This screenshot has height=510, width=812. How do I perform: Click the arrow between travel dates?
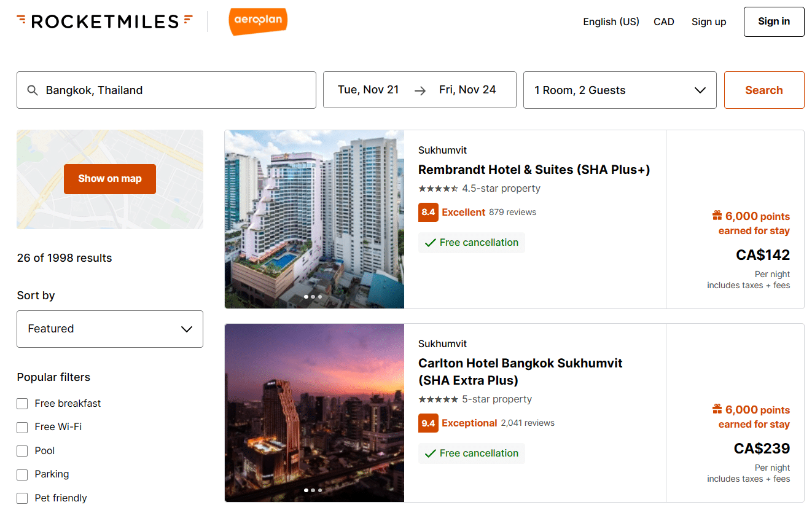tap(420, 90)
